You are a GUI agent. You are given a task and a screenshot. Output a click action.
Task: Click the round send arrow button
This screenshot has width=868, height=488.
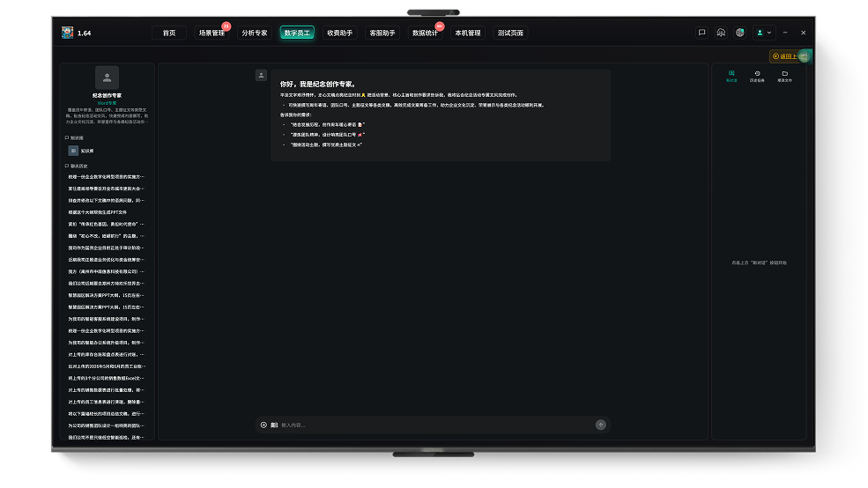pos(601,425)
